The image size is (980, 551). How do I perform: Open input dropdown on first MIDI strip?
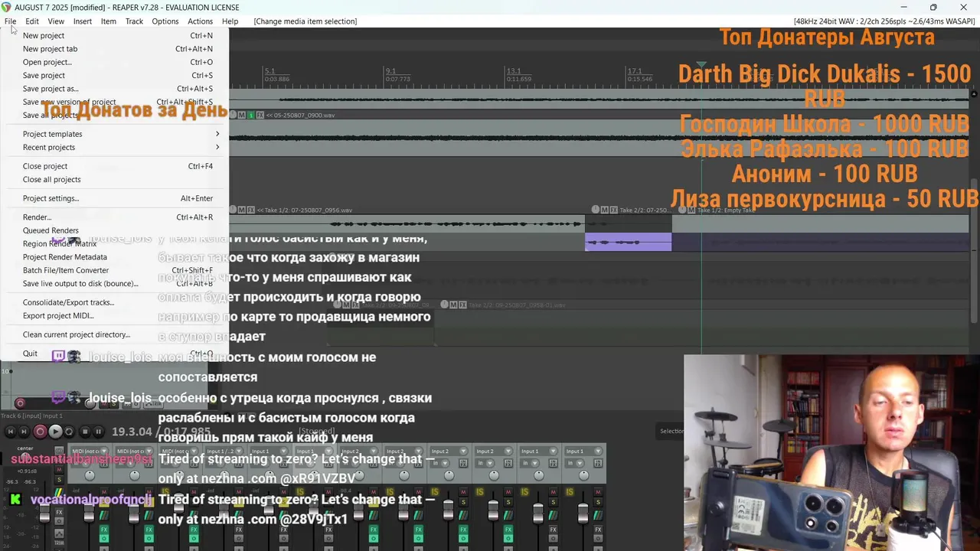[104, 451]
